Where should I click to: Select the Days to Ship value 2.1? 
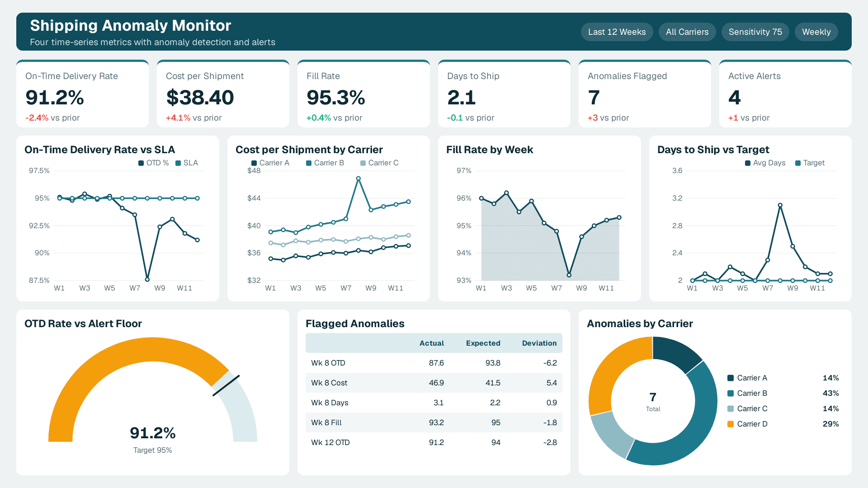coord(461,98)
